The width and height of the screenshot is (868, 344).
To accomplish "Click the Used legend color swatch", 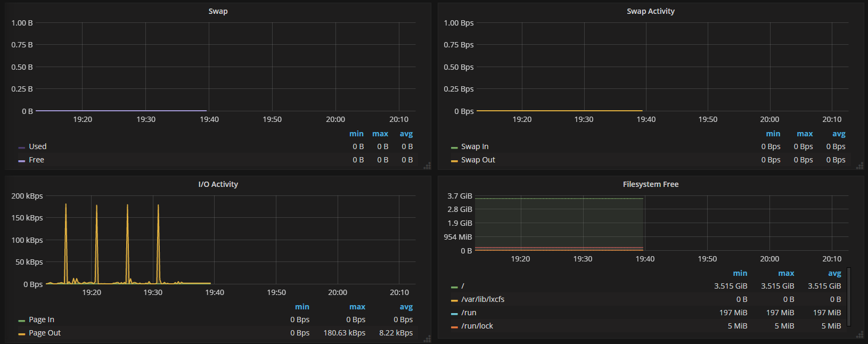I will 22,148.
